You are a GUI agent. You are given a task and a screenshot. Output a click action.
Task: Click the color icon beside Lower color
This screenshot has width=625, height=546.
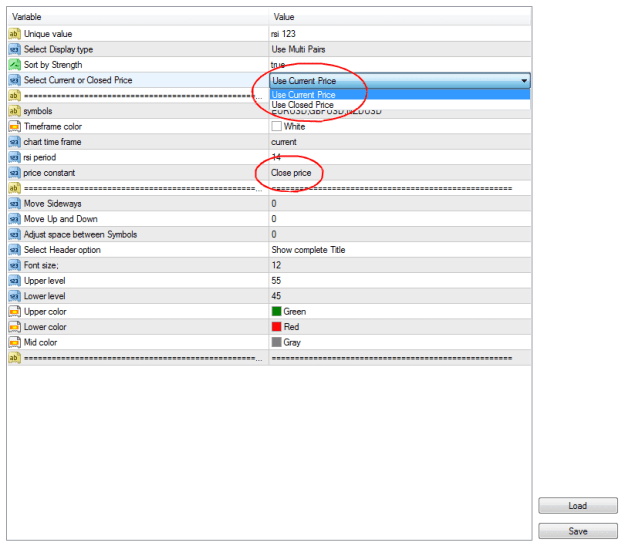14,327
